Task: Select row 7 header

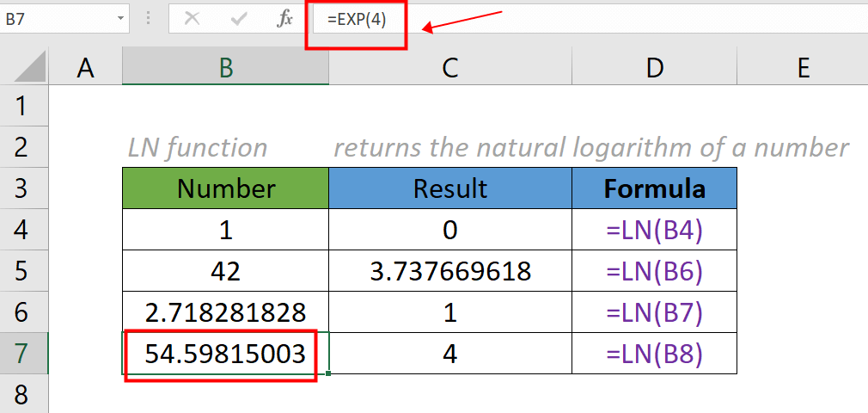Action: [x=22, y=354]
